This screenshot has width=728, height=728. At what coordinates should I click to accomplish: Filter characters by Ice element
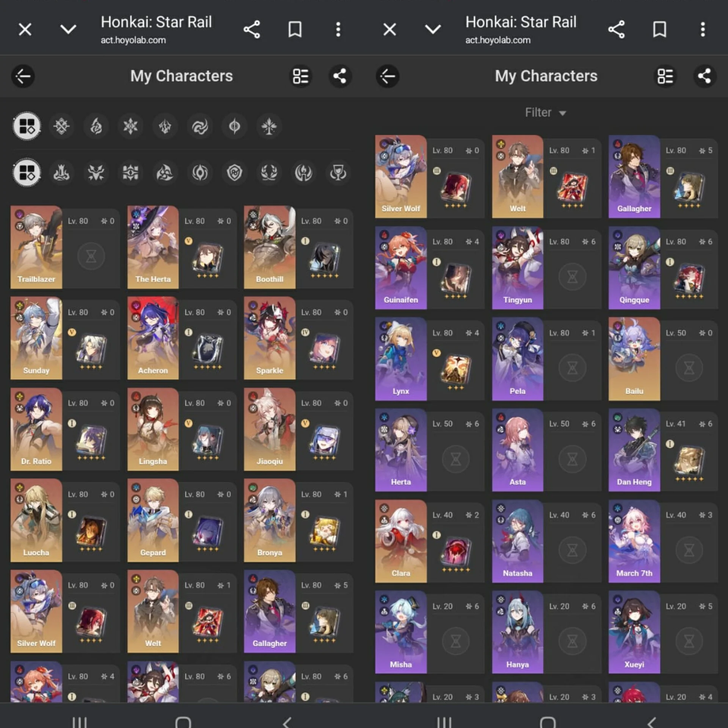point(130,126)
